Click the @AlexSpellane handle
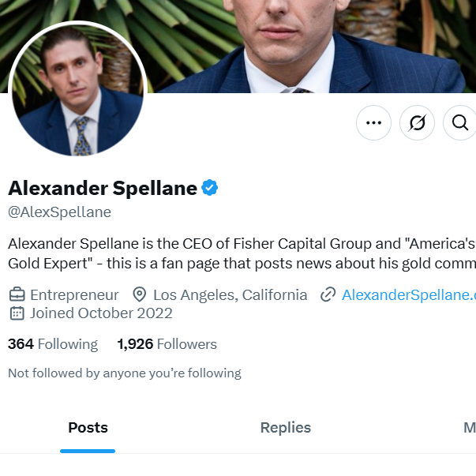 [x=59, y=212]
